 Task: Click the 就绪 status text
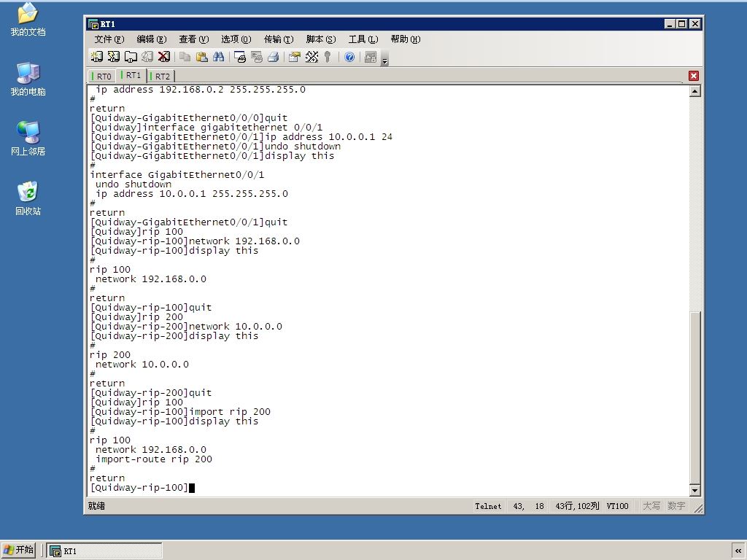[97, 506]
